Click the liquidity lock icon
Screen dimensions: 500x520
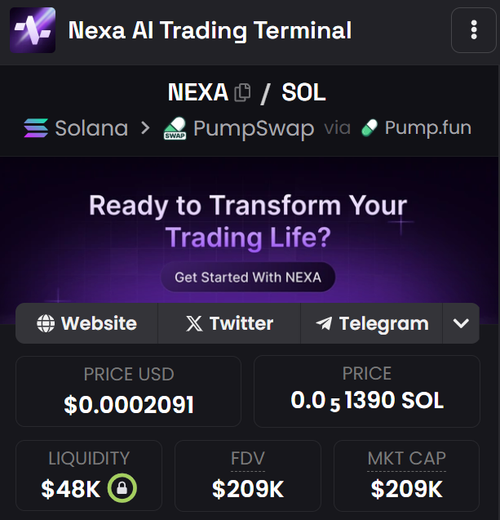(x=122, y=488)
